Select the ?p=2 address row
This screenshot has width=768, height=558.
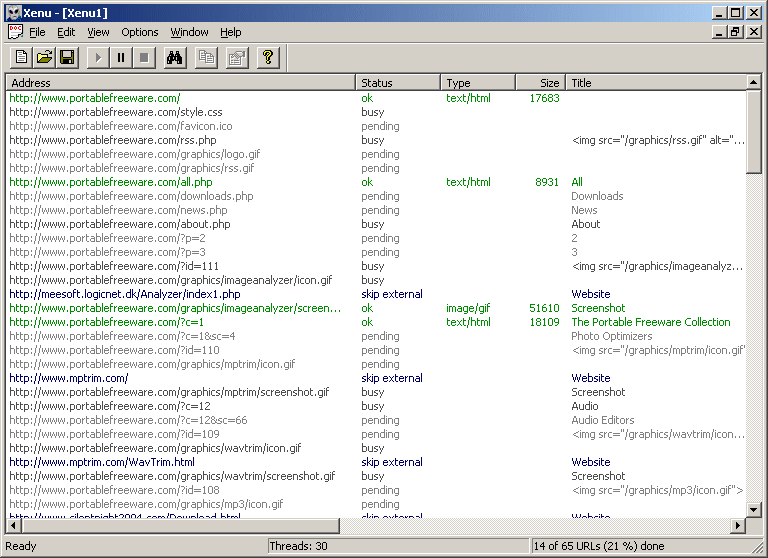point(376,238)
